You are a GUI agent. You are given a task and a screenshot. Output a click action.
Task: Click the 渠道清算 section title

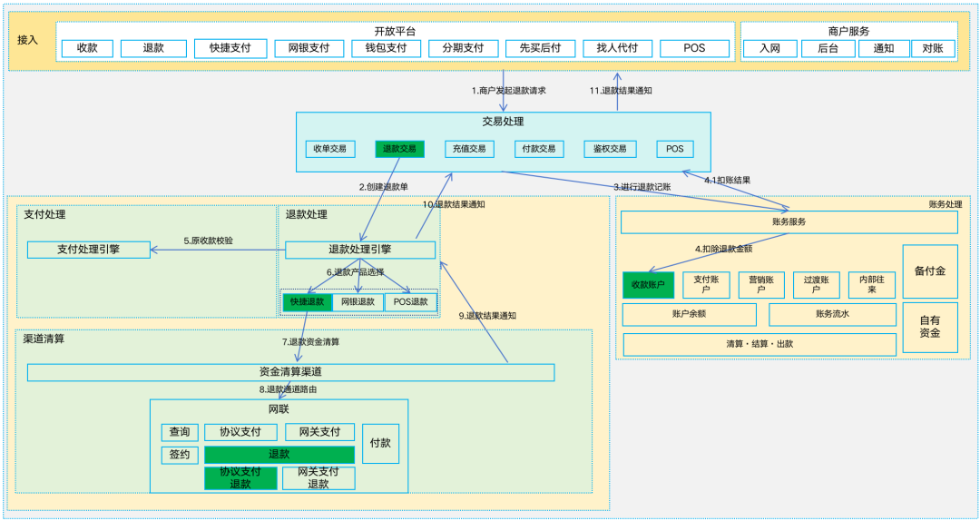44,339
